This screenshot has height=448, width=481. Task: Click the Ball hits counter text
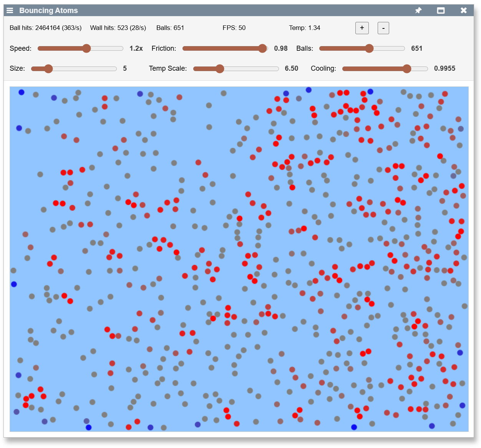pyautogui.click(x=45, y=28)
